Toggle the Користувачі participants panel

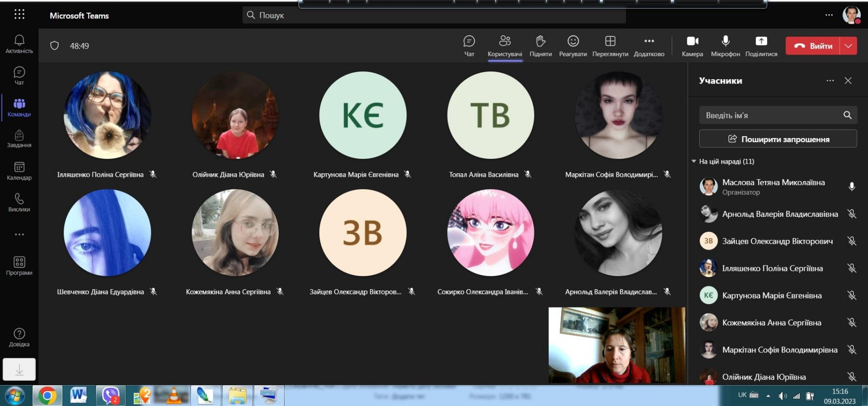504,45
